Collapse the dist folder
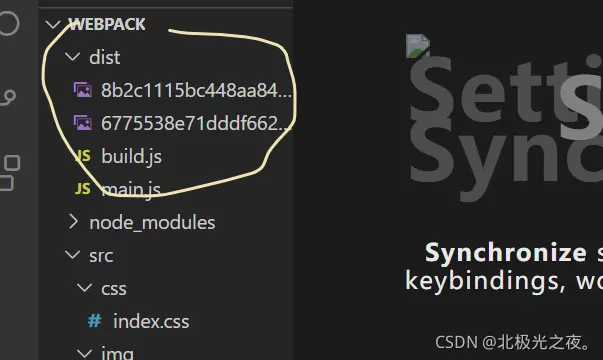This screenshot has height=360, width=603. (x=72, y=57)
